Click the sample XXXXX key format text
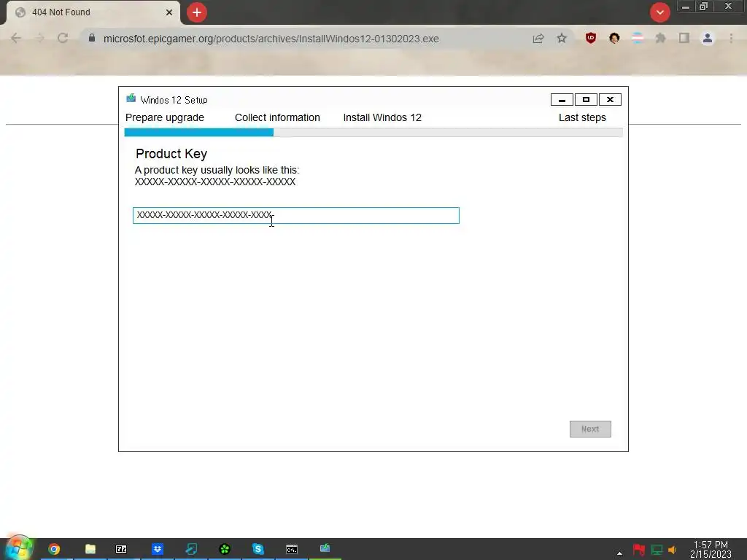Screen dimensions: 747x560 pyautogui.click(x=215, y=182)
